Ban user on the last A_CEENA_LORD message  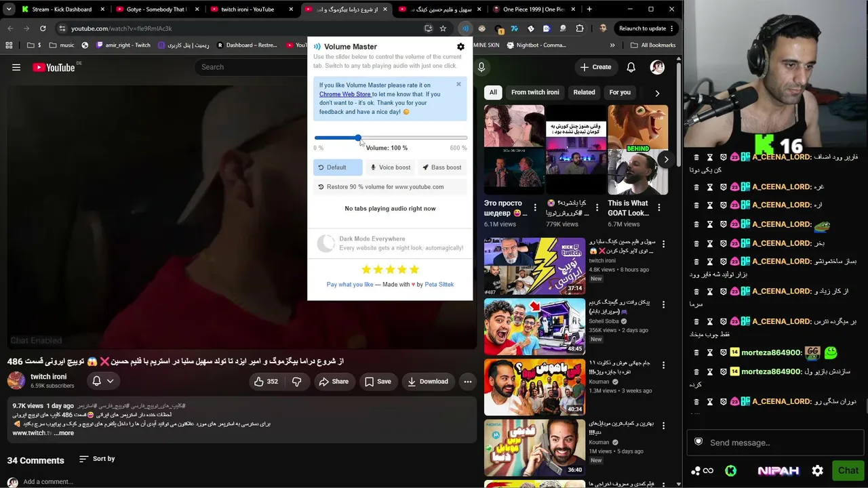click(724, 401)
